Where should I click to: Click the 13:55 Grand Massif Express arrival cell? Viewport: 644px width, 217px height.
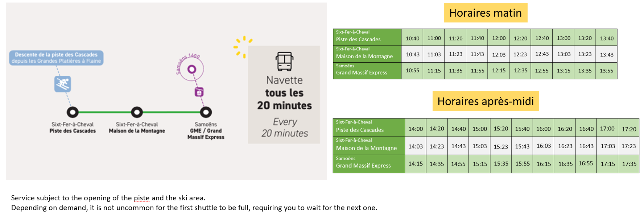click(x=606, y=71)
